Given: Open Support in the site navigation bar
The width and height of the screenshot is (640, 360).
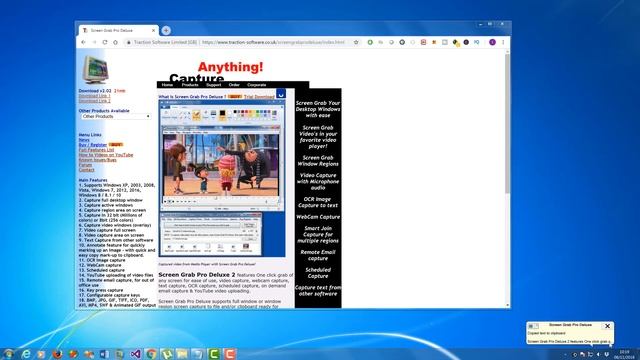Looking at the screenshot, I should (x=213, y=85).
